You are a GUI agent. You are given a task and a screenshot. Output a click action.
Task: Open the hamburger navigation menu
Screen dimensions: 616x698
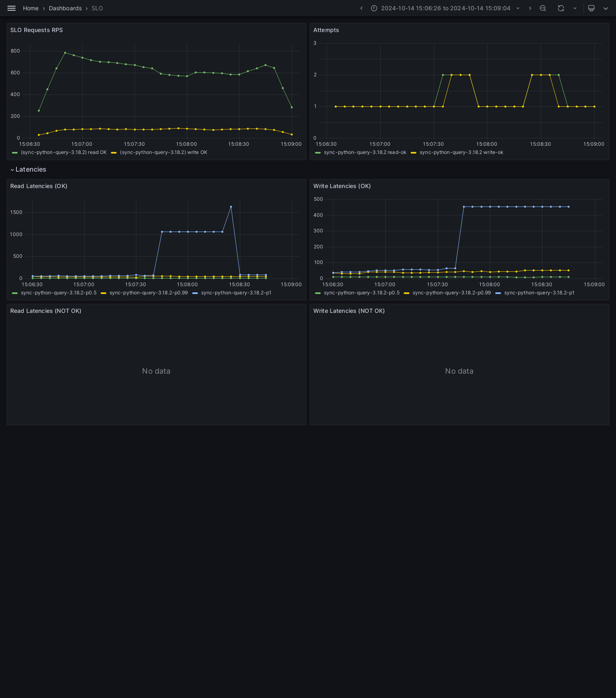11,8
